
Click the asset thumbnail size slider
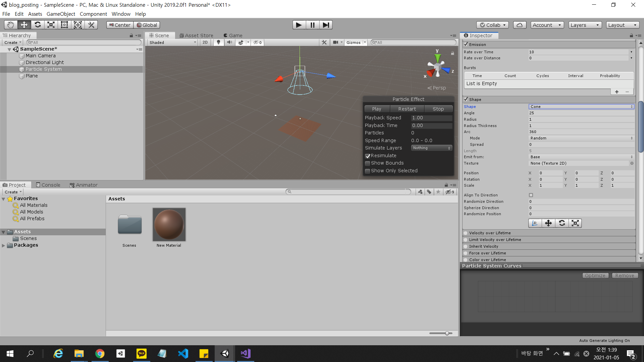[x=447, y=333]
